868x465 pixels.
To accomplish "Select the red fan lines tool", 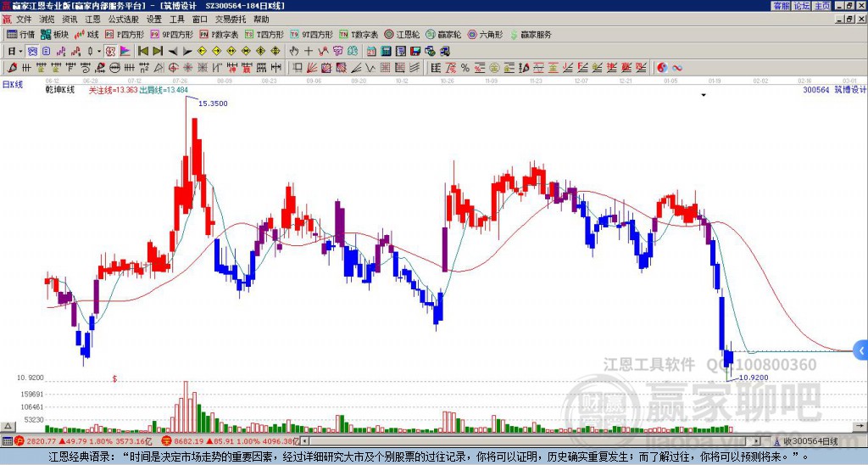I will tap(312, 68).
